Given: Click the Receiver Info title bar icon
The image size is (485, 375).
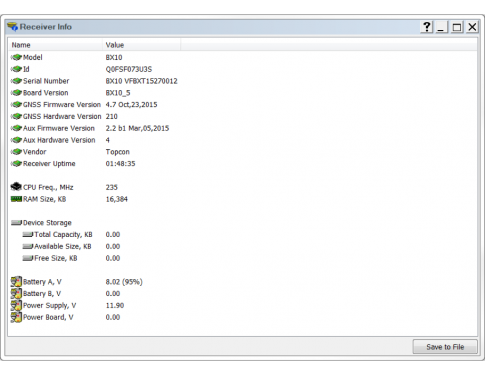Looking at the screenshot, I should coord(12,27).
